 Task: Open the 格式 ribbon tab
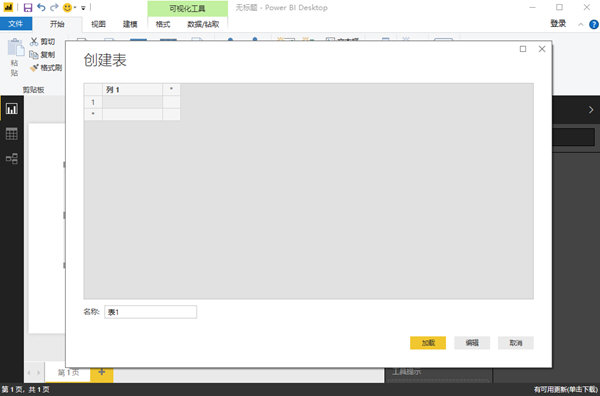(x=163, y=24)
